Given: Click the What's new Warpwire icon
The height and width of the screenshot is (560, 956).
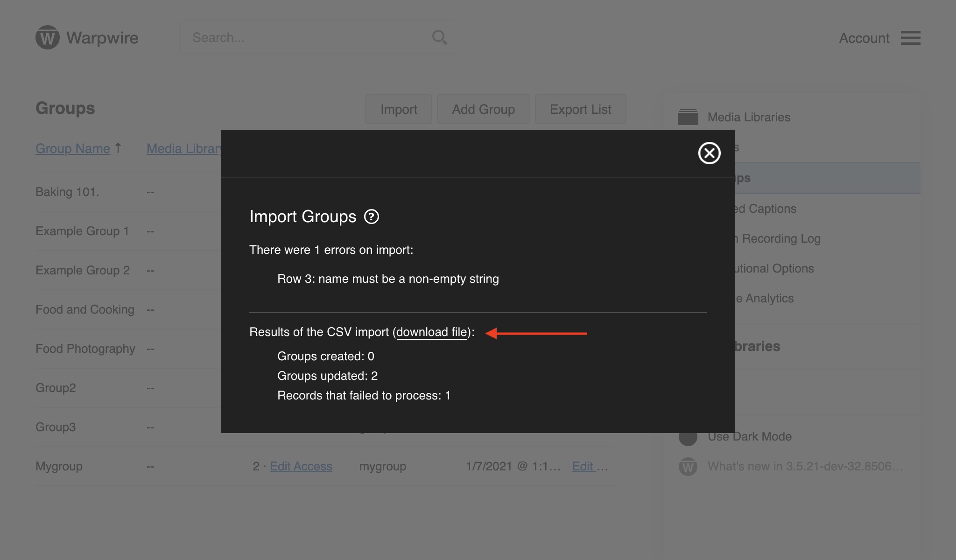Looking at the screenshot, I should [x=688, y=466].
